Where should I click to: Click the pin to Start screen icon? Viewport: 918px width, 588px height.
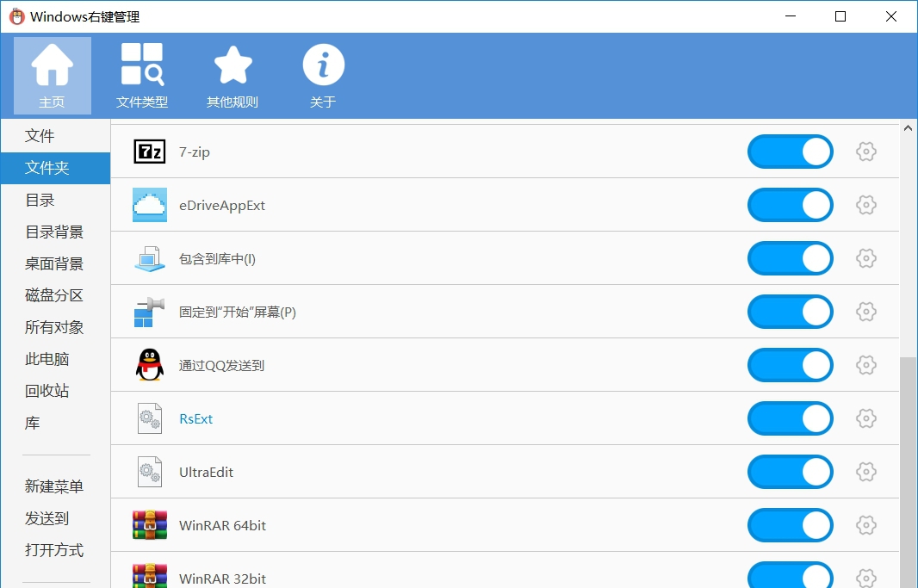[x=150, y=312]
